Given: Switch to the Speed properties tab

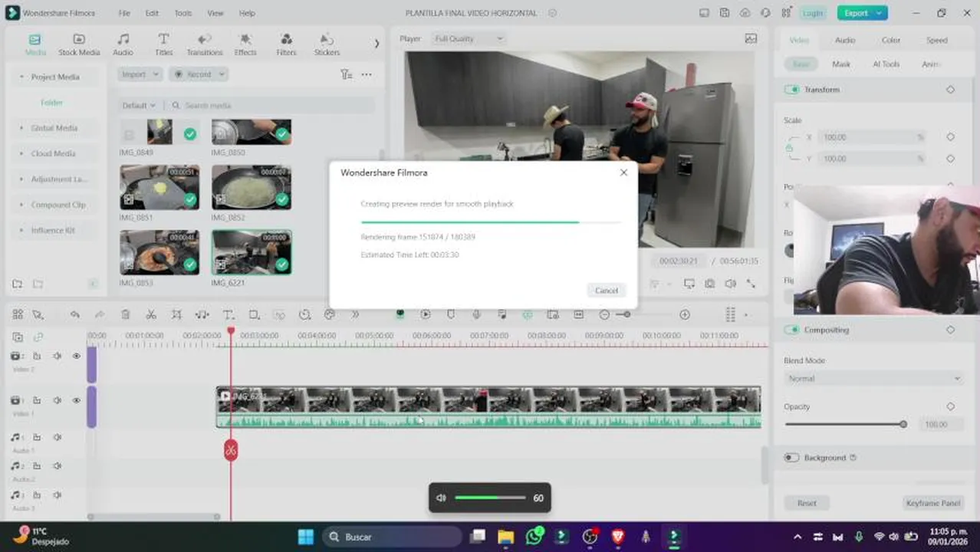Looking at the screenshot, I should coord(936,40).
